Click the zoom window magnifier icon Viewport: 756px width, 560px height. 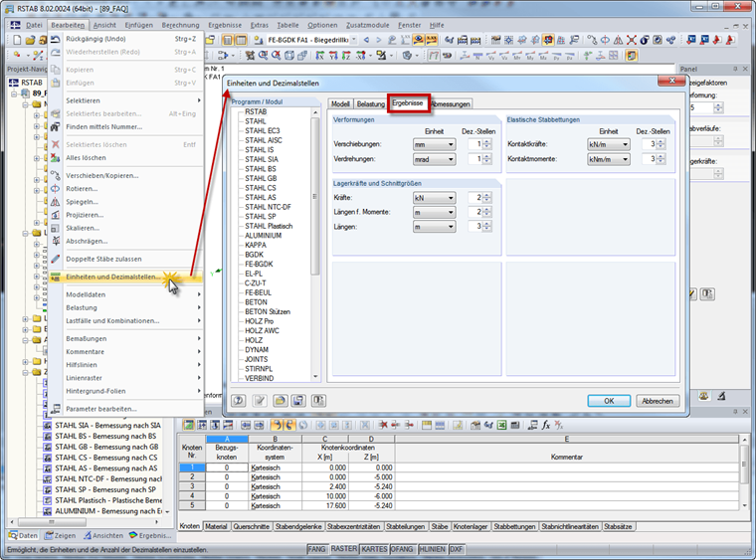264,56
